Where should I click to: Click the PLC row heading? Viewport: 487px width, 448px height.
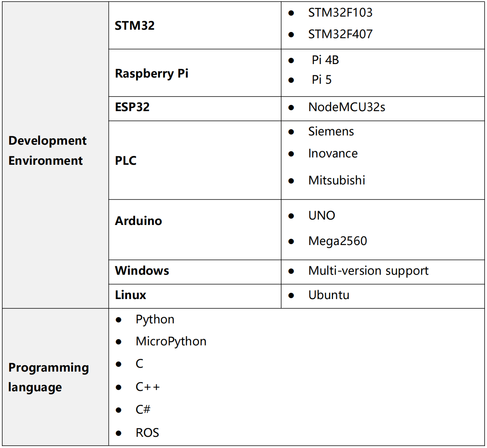(x=126, y=161)
